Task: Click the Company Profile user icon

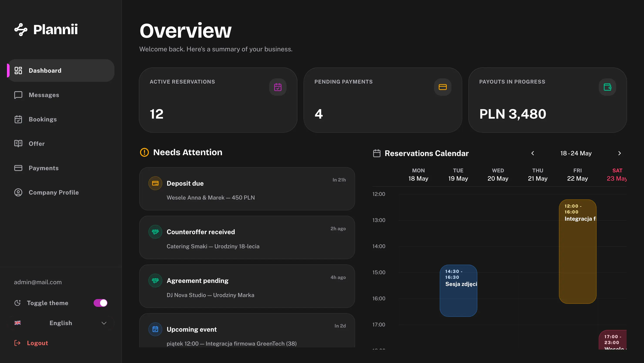Action: point(18,192)
